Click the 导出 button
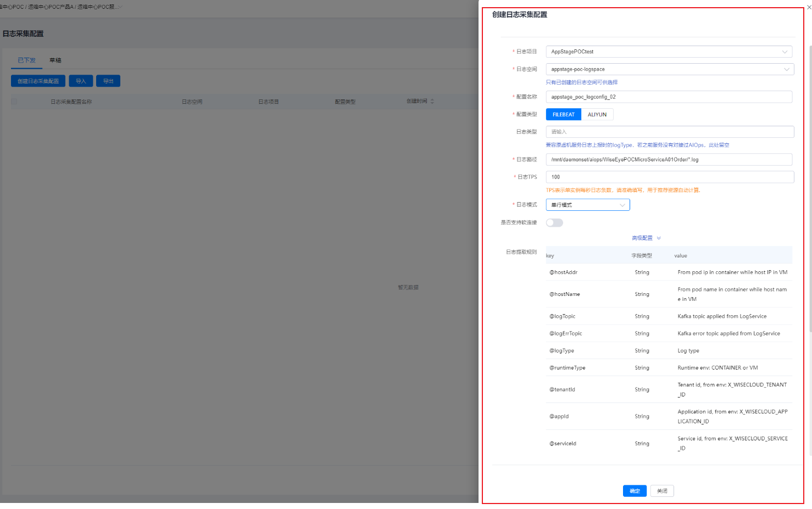Image resolution: width=812 pixels, height=509 pixels. 108,81
